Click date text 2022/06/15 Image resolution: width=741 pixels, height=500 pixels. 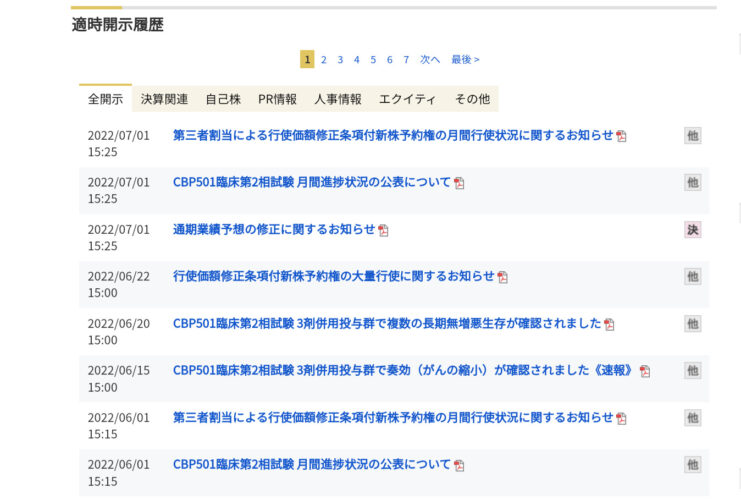click(x=119, y=371)
